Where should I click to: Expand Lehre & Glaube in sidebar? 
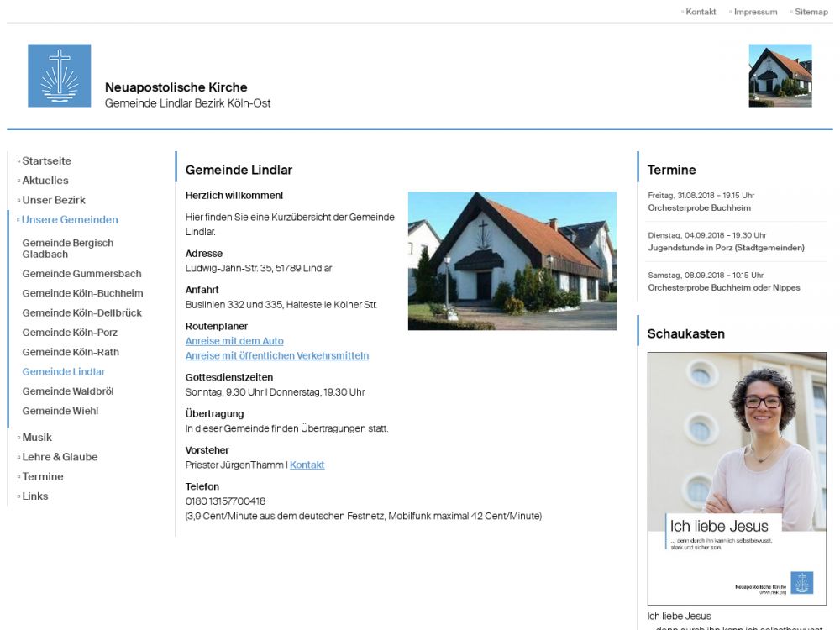(60, 457)
